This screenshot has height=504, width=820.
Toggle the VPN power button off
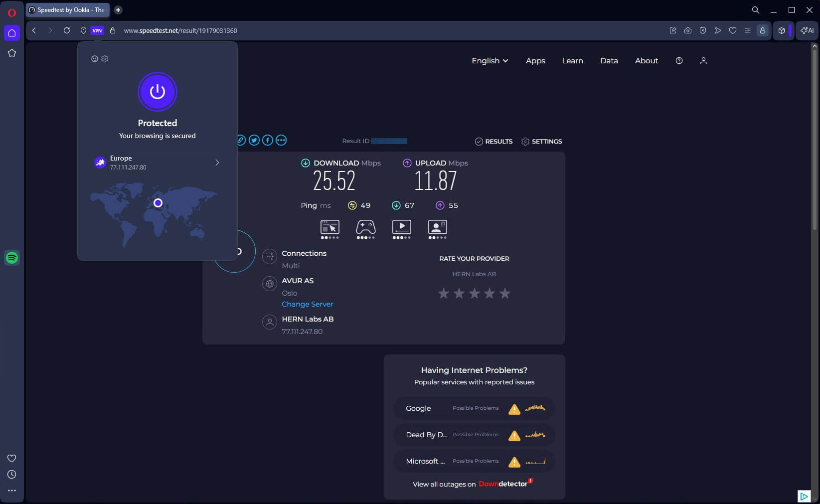158,92
